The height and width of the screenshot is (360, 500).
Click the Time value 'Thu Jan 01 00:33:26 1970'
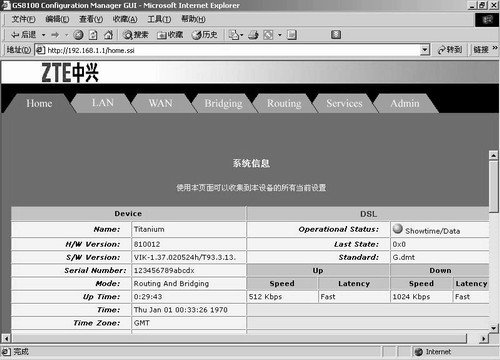tap(181, 310)
